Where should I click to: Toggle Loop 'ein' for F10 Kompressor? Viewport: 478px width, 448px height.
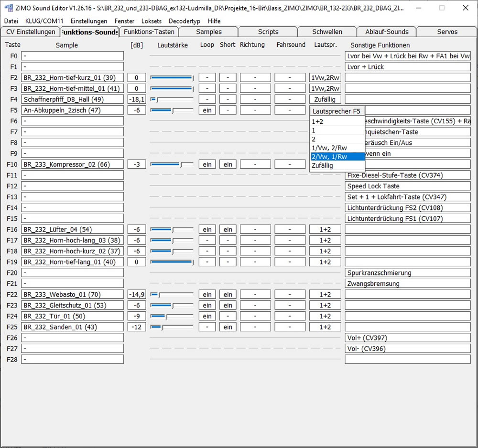pos(207,164)
